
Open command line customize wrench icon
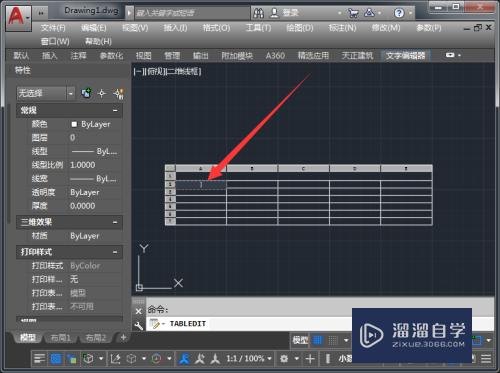click(x=139, y=325)
